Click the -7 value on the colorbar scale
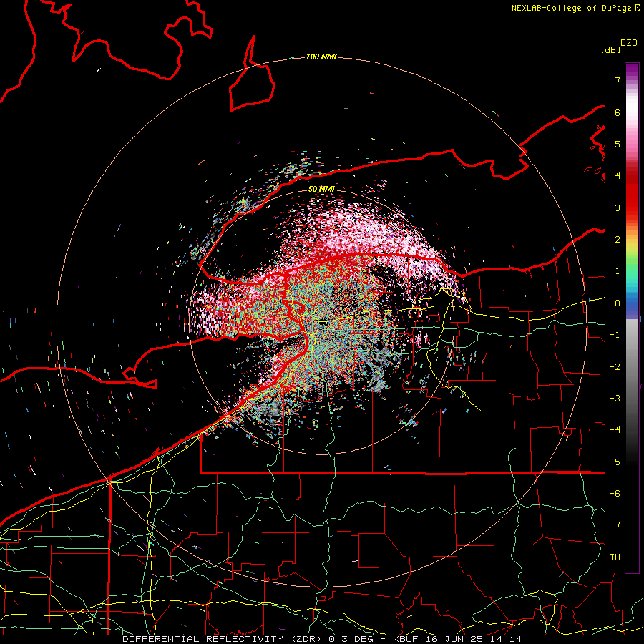The width and height of the screenshot is (644, 644). pyautogui.click(x=615, y=525)
